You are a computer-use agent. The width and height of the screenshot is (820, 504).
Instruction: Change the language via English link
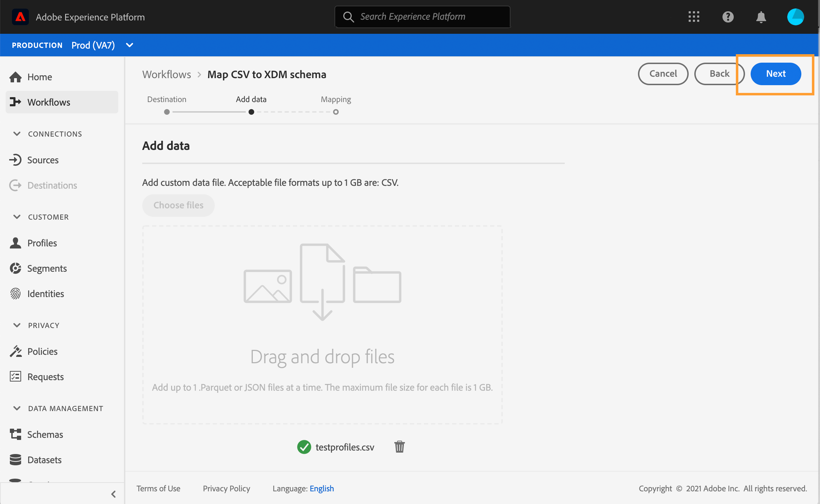coord(321,489)
